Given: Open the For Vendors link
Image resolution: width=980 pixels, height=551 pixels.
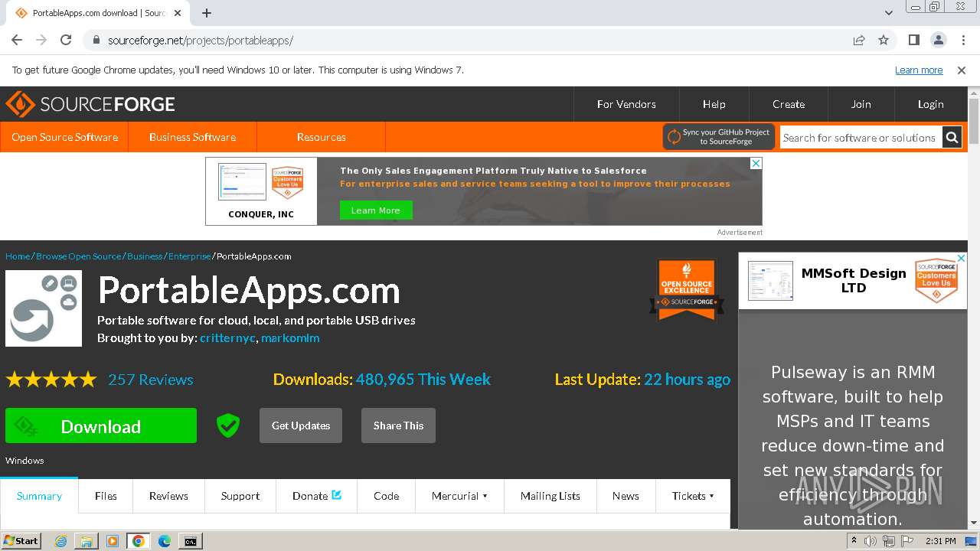Looking at the screenshot, I should [626, 104].
